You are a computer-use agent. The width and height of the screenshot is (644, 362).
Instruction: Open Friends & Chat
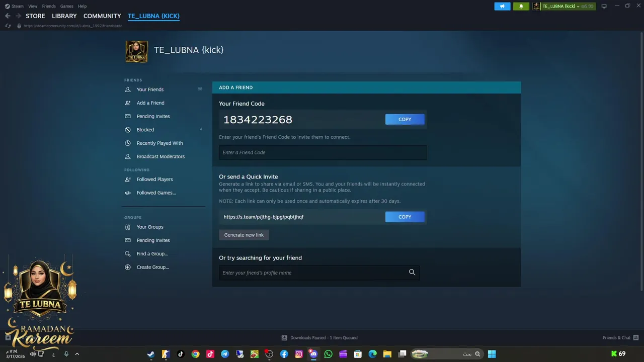[x=621, y=338]
